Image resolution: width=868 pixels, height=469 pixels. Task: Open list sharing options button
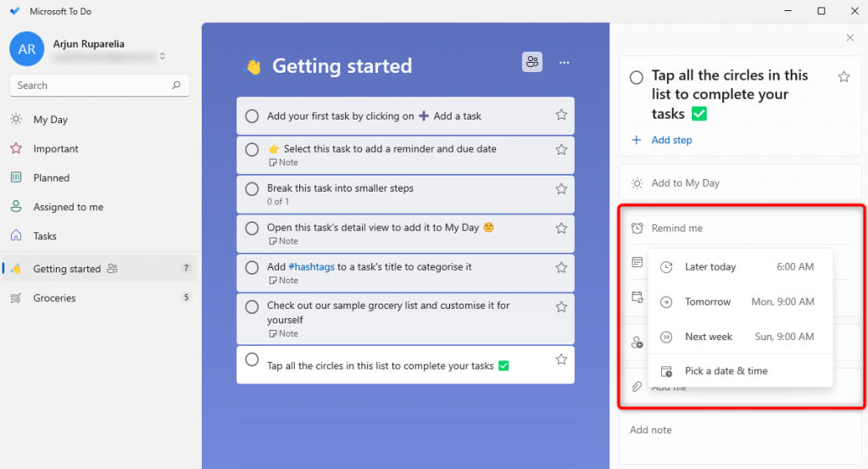[532, 62]
